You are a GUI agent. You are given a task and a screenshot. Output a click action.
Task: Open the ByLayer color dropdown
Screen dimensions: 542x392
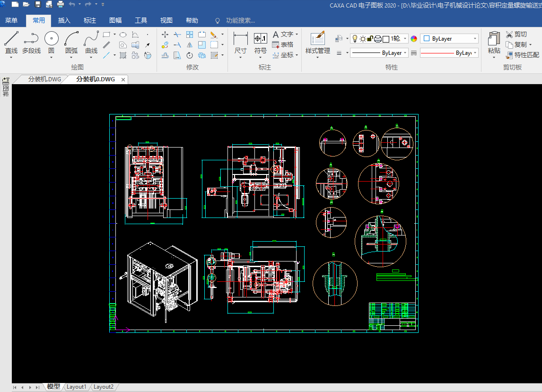tap(475, 39)
